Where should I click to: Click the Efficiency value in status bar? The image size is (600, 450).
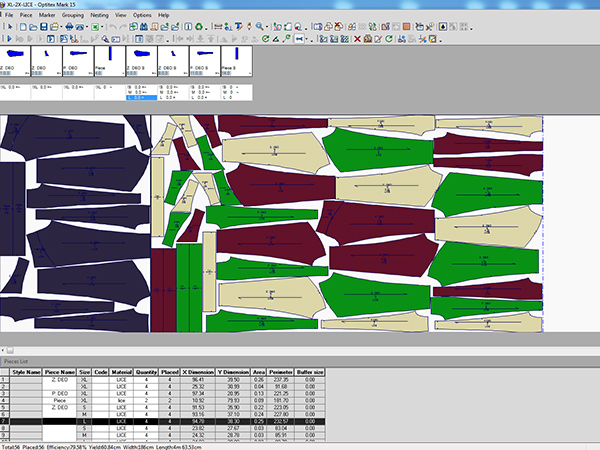67,447
